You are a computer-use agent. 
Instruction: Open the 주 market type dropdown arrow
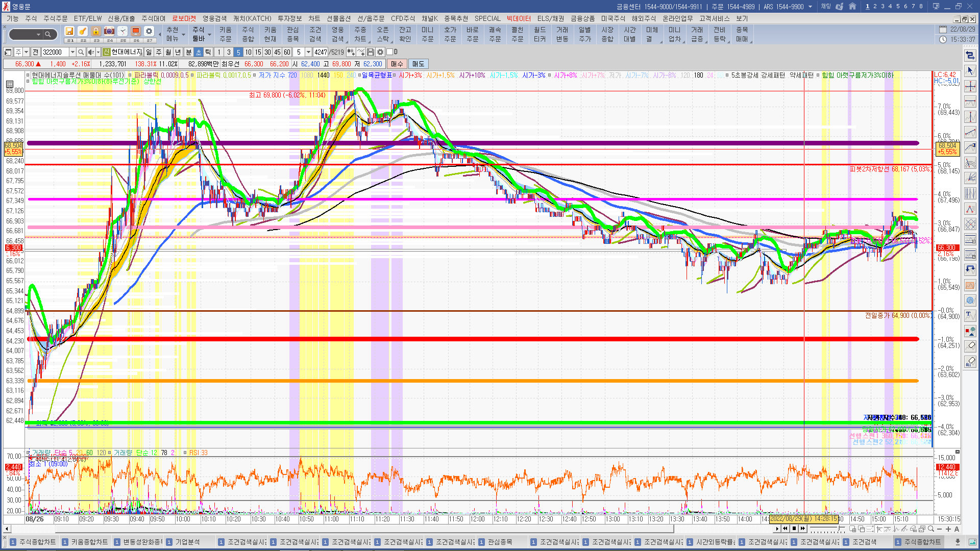point(26,52)
